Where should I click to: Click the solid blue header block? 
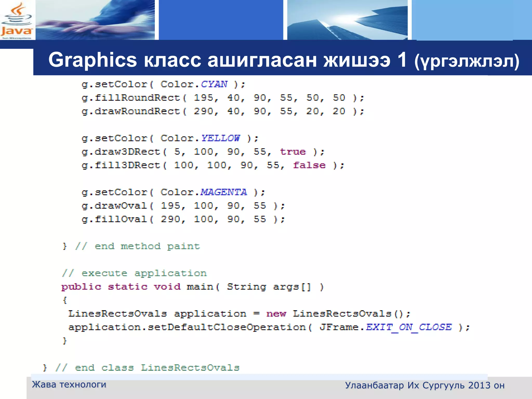coord(221,20)
